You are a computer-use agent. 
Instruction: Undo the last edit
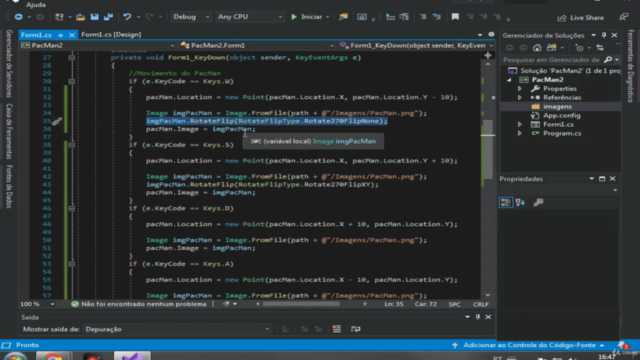127,17
